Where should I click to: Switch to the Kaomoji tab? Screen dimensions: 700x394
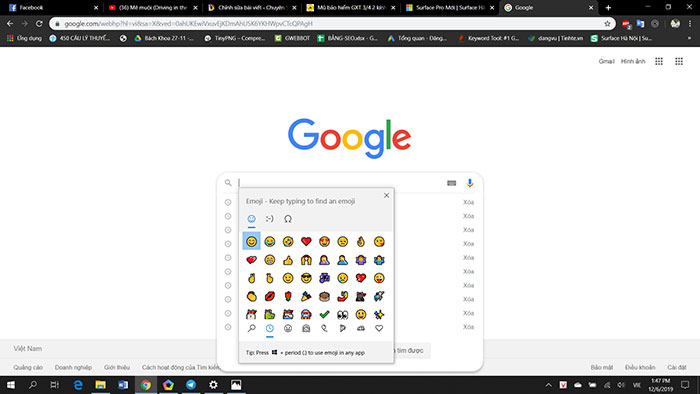pos(270,219)
